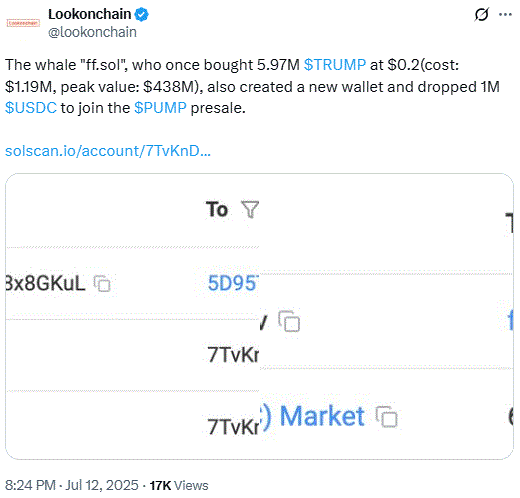Click the copy icon after the slash

[289, 321]
